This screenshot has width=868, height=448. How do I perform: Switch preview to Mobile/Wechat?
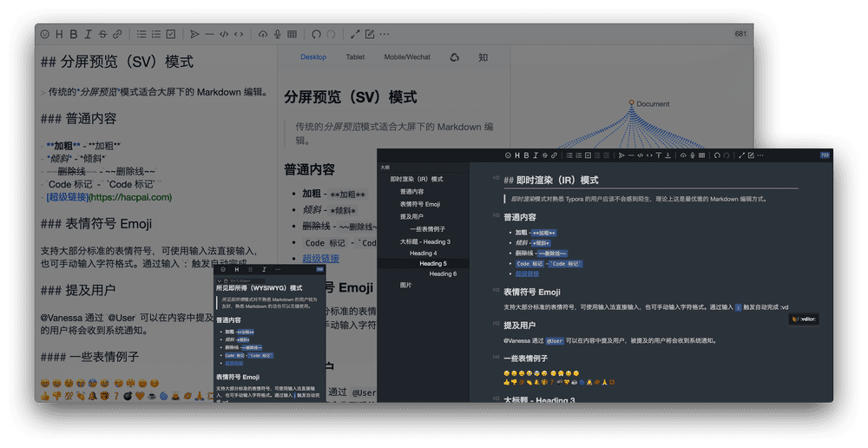pyautogui.click(x=407, y=57)
